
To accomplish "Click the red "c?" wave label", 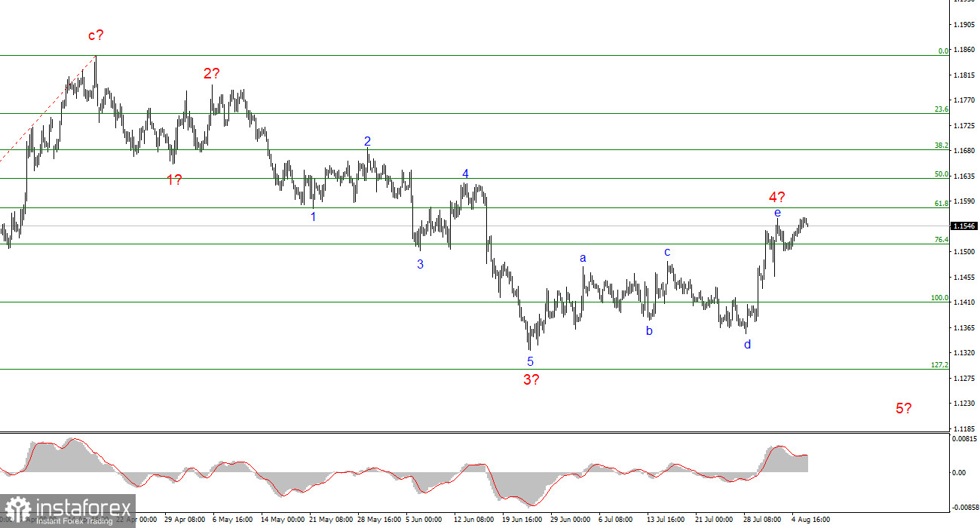I will pos(96,35).
